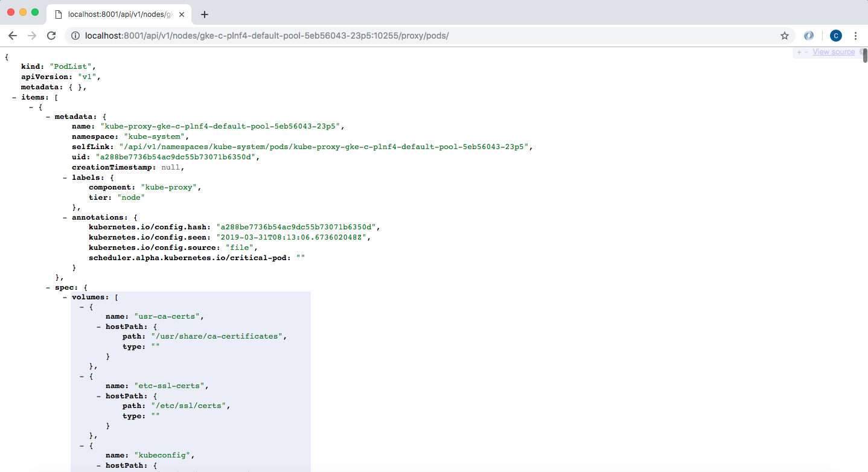
Task: Open the profile avatar labeled C
Action: (x=836, y=36)
